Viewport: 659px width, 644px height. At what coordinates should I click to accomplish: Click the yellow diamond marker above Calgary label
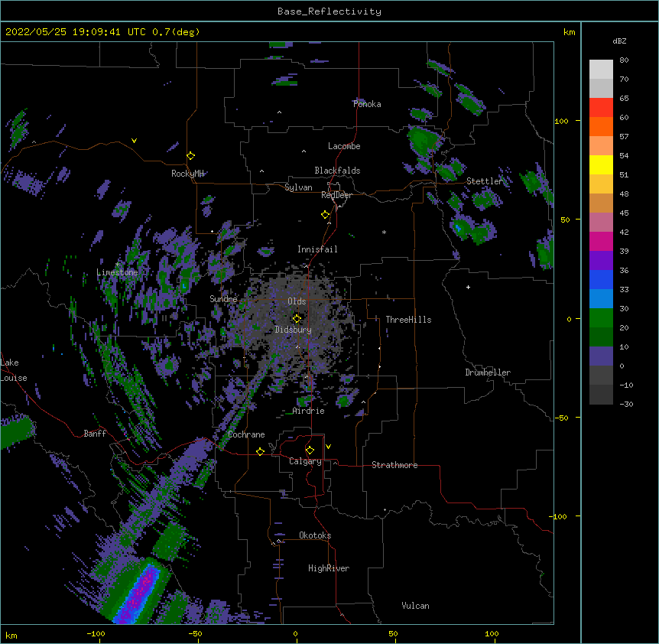coord(310,450)
